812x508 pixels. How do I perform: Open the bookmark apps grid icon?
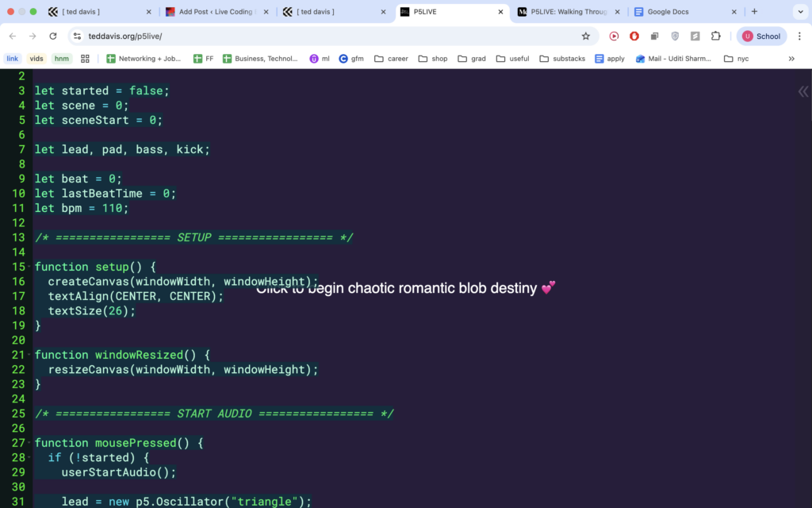coord(86,59)
